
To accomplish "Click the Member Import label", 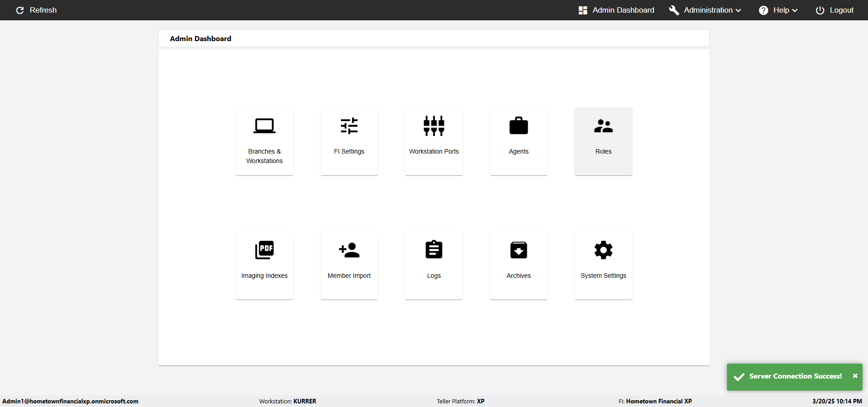I will pos(349,276).
